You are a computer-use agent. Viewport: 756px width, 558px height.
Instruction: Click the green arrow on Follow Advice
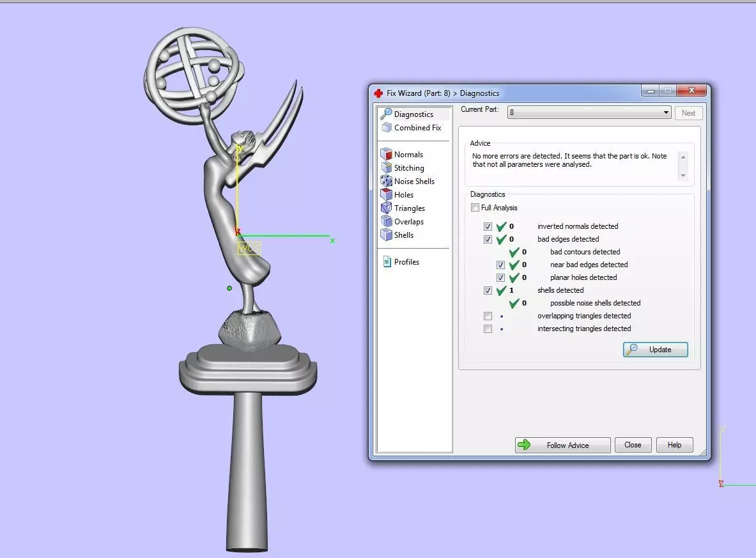[524, 445]
